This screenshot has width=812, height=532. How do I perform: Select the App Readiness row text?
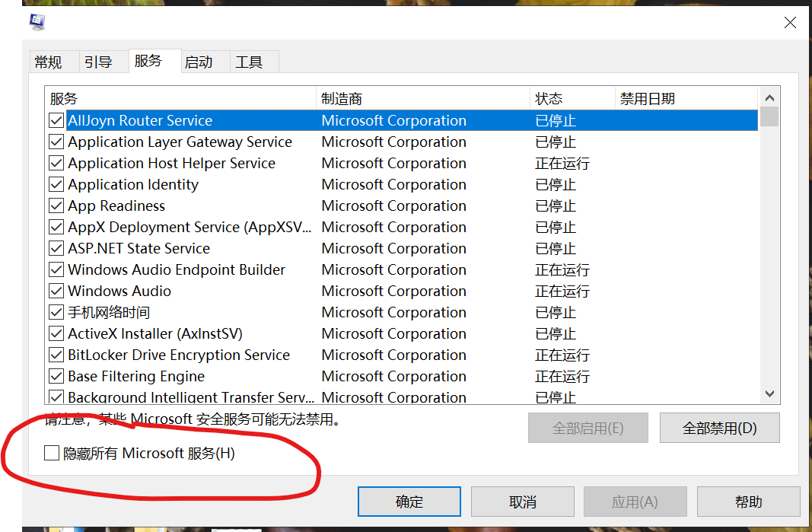(x=116, y=205)
